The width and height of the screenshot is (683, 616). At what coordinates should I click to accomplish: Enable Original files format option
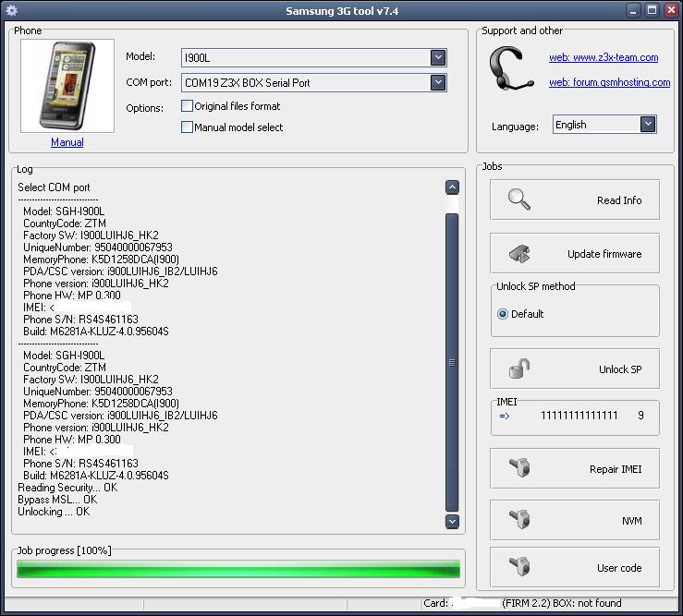pyautogui.click(x=187, y=106)
